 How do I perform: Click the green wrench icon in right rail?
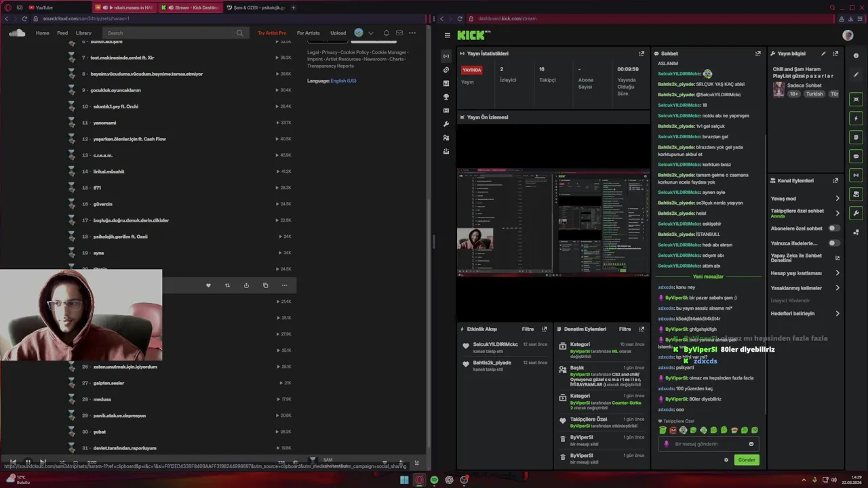pos(856,213)
